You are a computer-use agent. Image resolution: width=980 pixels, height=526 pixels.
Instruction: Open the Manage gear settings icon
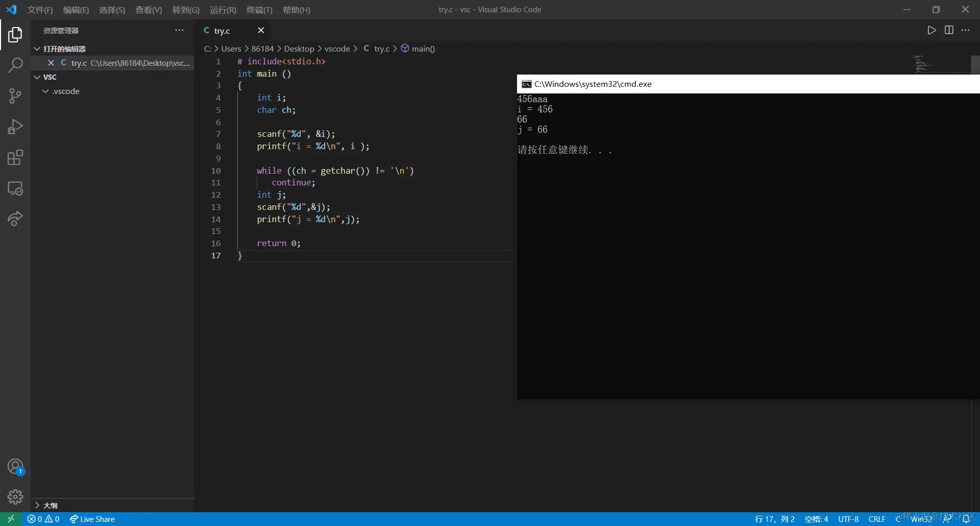(x=15, y=497)
